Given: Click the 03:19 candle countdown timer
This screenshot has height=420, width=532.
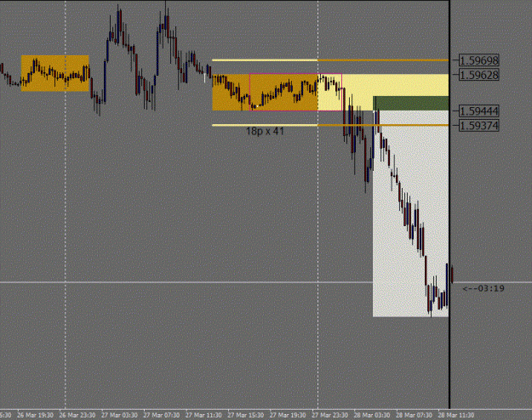Looking at the screenshot, I should point(483,288).
